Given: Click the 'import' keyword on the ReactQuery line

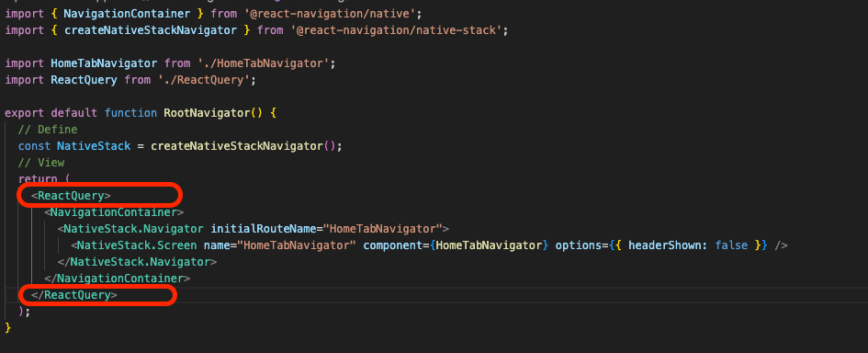Looking at the screenshot, I should pyautogui.click(x=25, y=80).
